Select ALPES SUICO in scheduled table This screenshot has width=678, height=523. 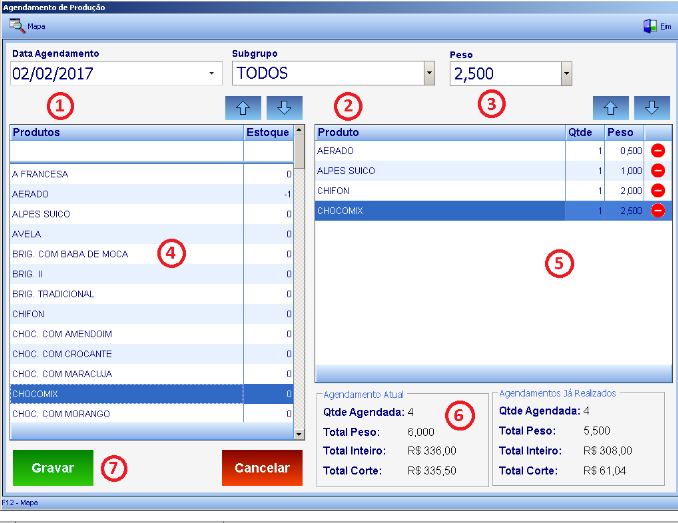(x=493, y=171)
